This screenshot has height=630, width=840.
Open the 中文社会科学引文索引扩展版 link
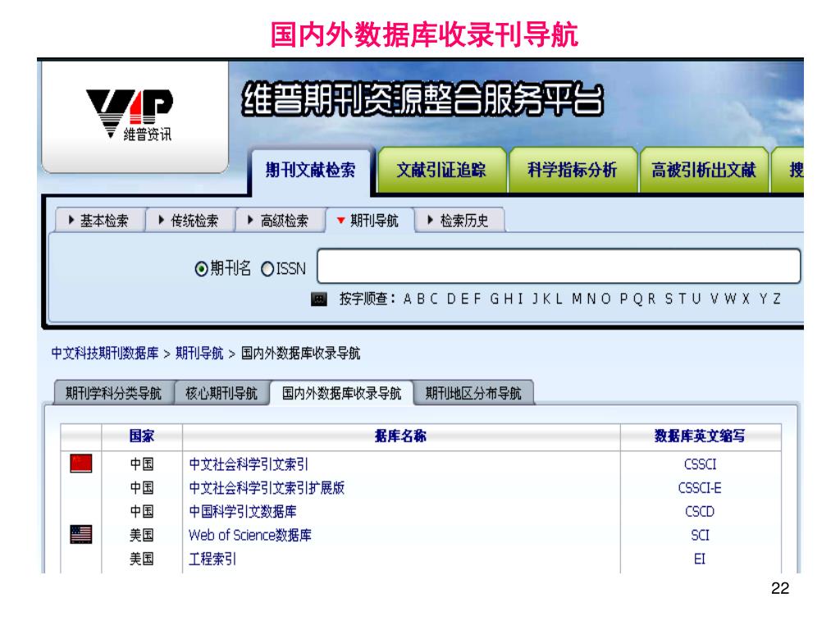[x=267, y=487]
